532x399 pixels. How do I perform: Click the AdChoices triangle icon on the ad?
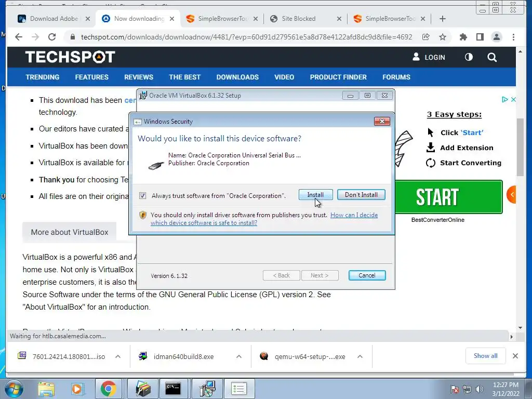point(504,99)
